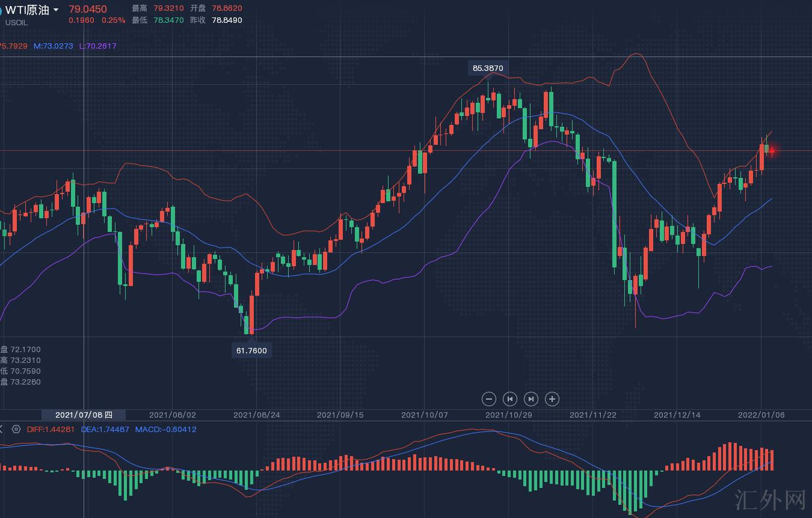Click the MACD:-0.60412 legend value
The width and height of the screenshot is (812, 518).
click(x=165, y=429)
